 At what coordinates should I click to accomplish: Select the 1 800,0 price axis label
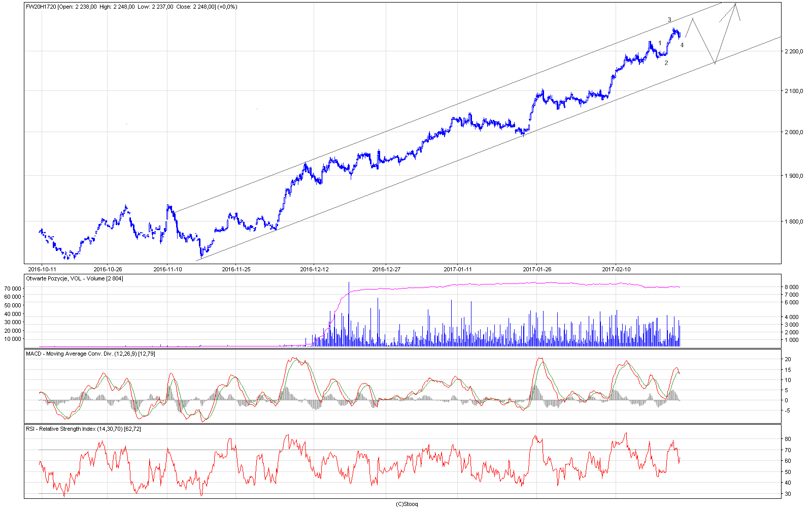(793, 221)
